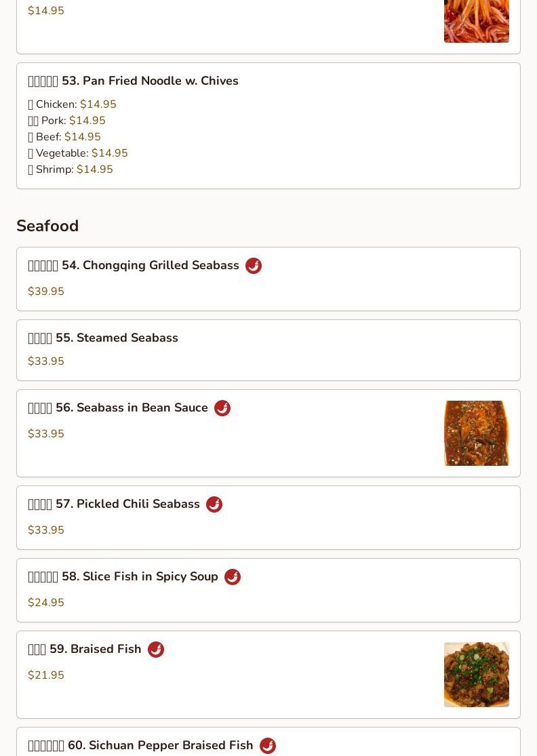Click chili icon beside Pickled Chili Seabass

[x=214, y=504]
